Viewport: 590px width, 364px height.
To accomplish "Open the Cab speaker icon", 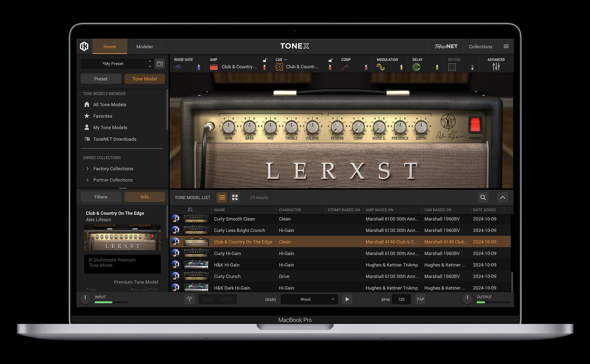I will point(279,66).
